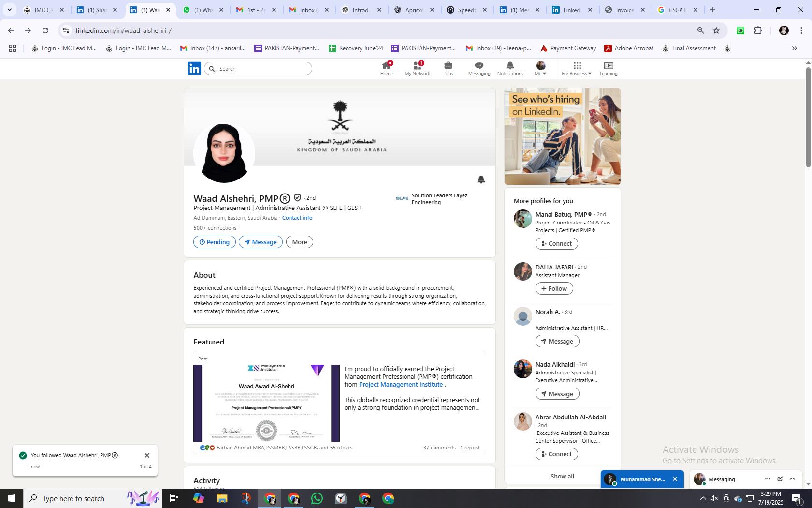Message Waad Alshehri
812x508 pixels.
[261, 242]
